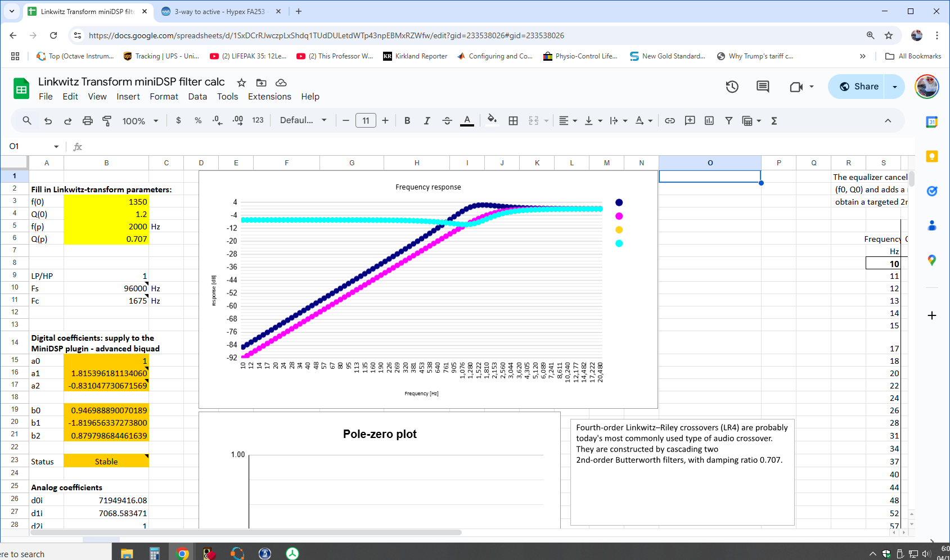Open the Insert menu
Viewport: 950px width, 560px height.
[x=128, y=97]
